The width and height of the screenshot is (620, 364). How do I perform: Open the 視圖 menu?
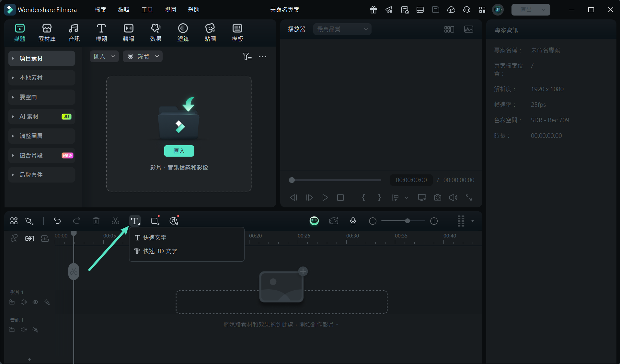coord(170,10)
